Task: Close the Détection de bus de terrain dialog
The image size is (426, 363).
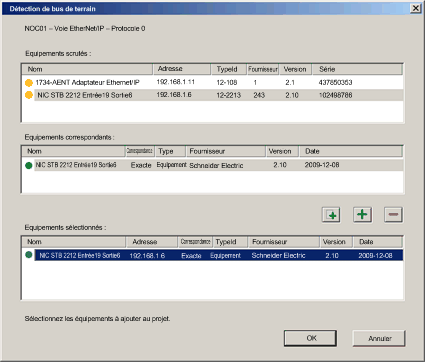Action: point(415,8)
